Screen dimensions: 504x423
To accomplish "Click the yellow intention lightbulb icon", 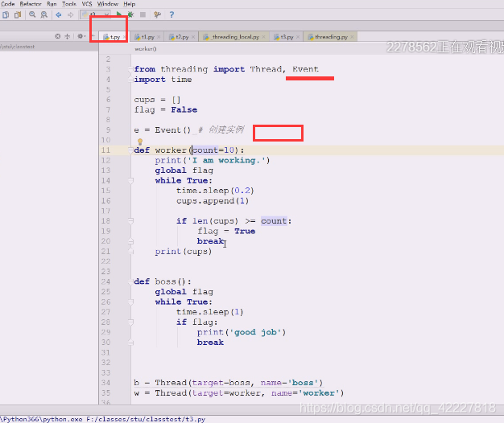I will pyautogui.click(x=140, y=142).
